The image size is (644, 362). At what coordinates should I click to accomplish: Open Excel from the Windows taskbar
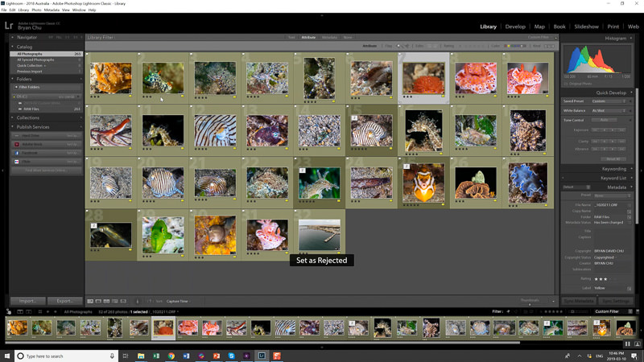click(155, 356)
